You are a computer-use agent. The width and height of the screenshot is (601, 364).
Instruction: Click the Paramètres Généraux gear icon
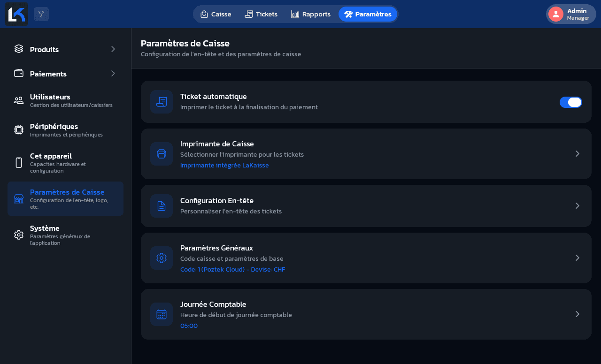coord(162,258)
